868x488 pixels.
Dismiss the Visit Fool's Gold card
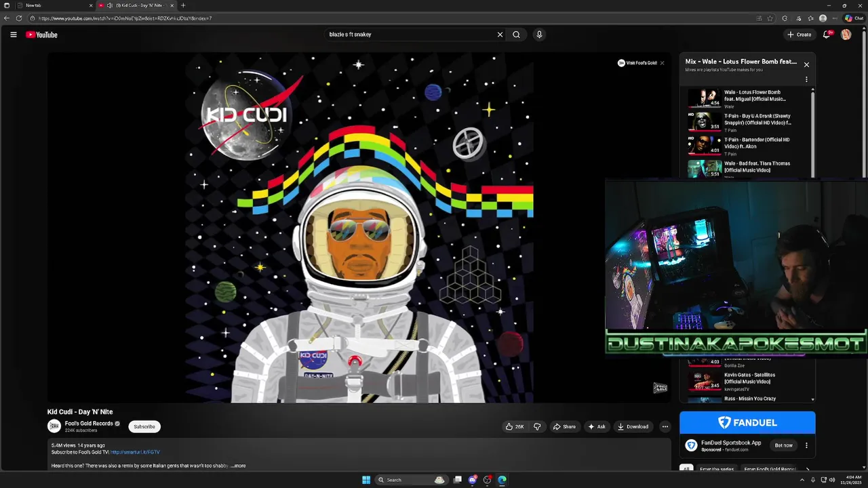[x=662, y=63]
